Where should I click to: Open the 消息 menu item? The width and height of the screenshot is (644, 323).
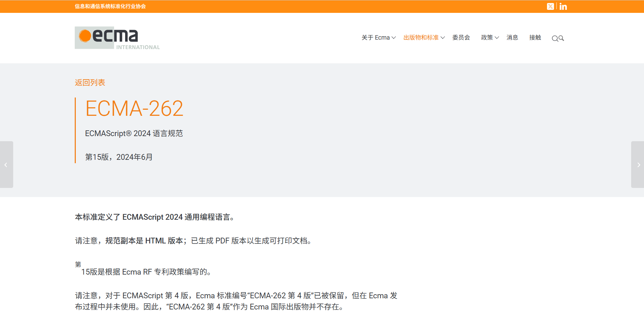pyautogui.click(x=512, y=38)
